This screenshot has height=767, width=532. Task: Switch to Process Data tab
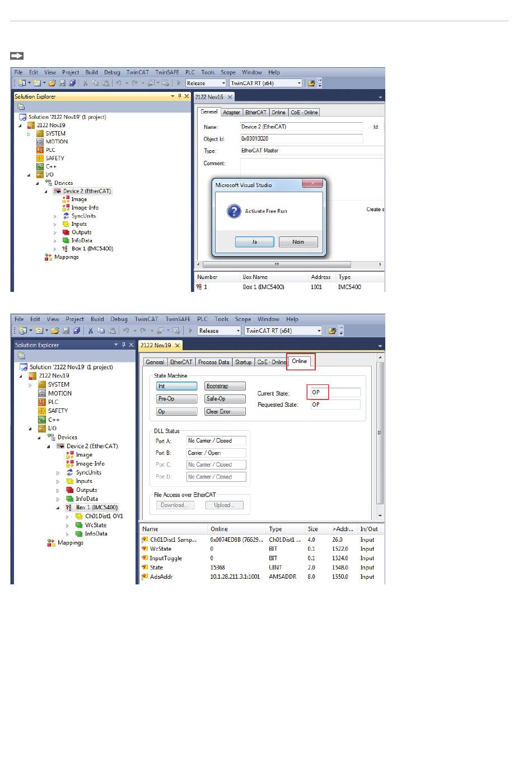[x=213, y=362]
